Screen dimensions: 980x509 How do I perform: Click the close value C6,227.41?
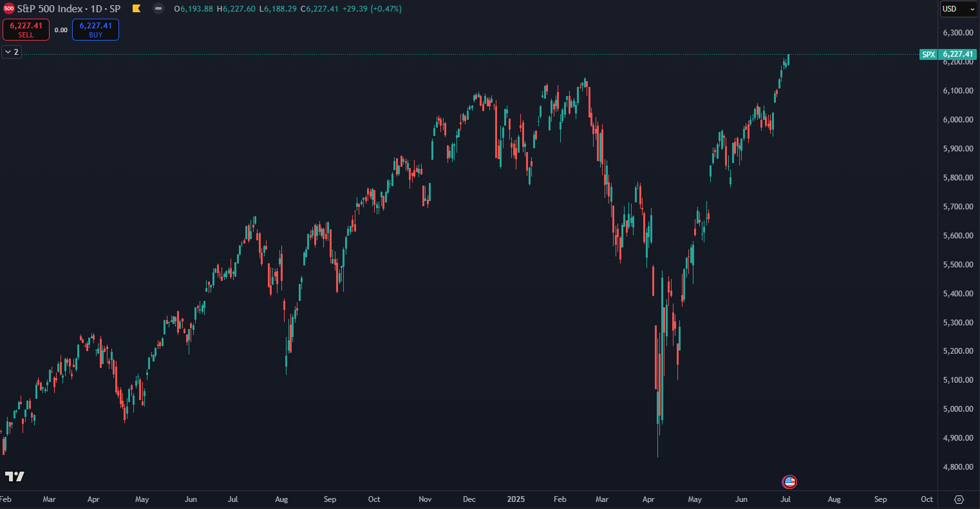[x=321, y=8]
